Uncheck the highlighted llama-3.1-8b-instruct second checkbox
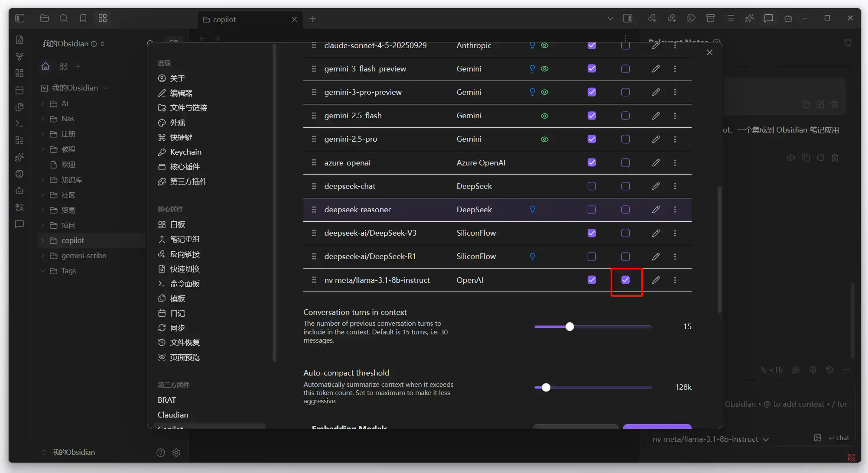Image resolution: width=868 pixels, height=473 pixels. pyautogui.click(x=625, y=280)
